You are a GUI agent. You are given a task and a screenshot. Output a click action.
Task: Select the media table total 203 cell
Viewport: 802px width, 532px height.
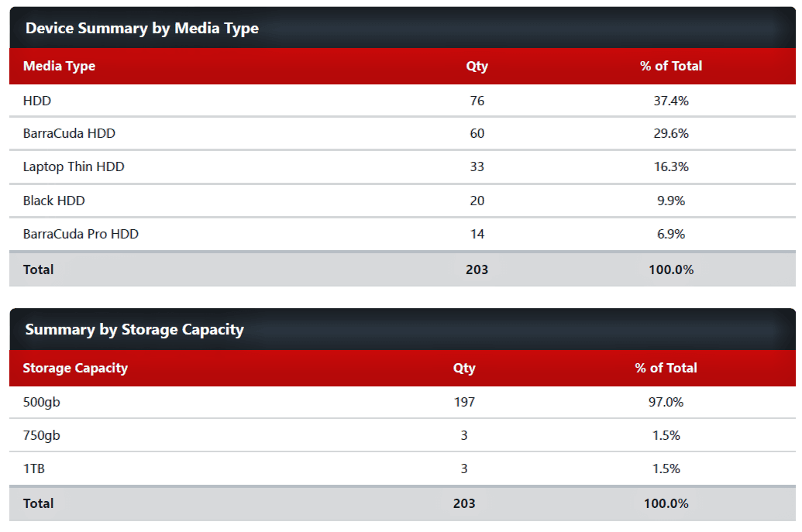[477, 269]
